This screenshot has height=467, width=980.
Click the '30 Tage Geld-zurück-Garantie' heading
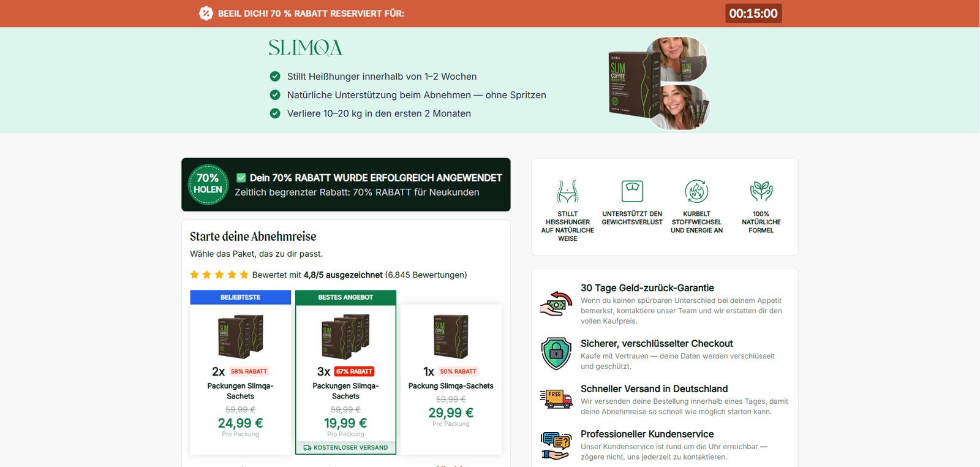[x=647, y=288]
